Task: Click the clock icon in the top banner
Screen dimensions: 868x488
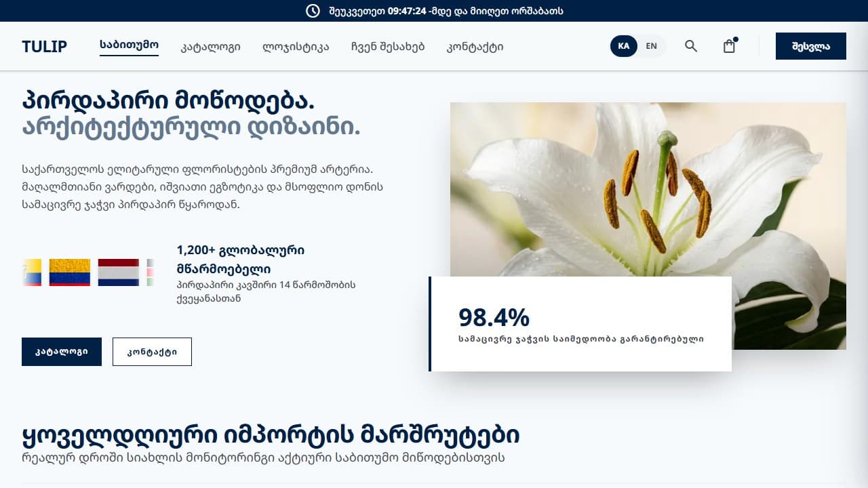Action: (313, 11)
